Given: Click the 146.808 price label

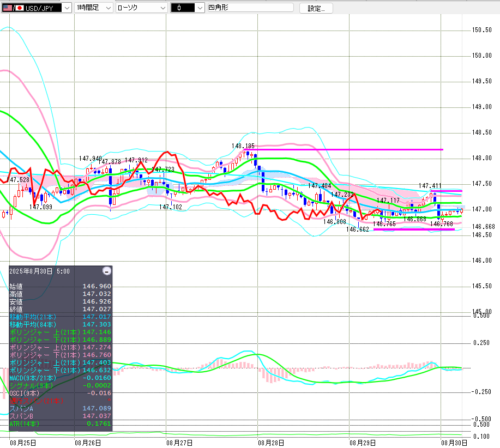Looking at the screenshot, I should tap(334, 221).
